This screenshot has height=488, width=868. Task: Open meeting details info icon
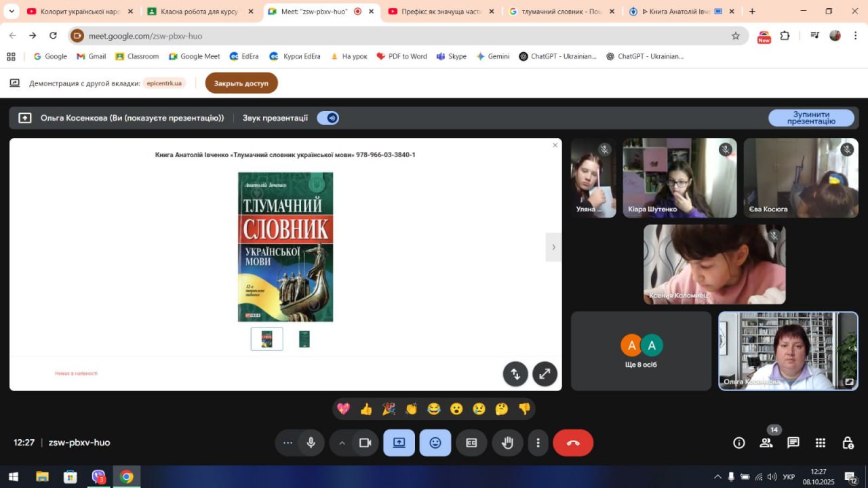pyautogui.click(x=739, y=443)
